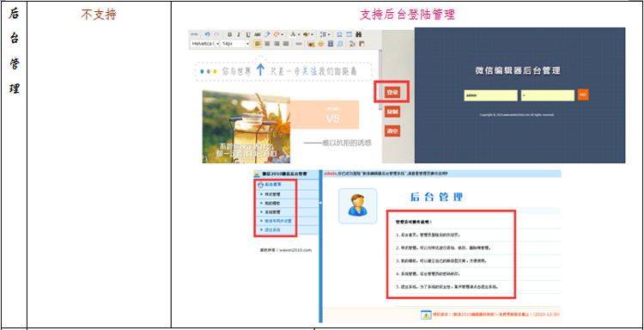The image size is (644, 330).
Task: Click the weixin2010.com copyright text
Action: click(x=286, y=250)
